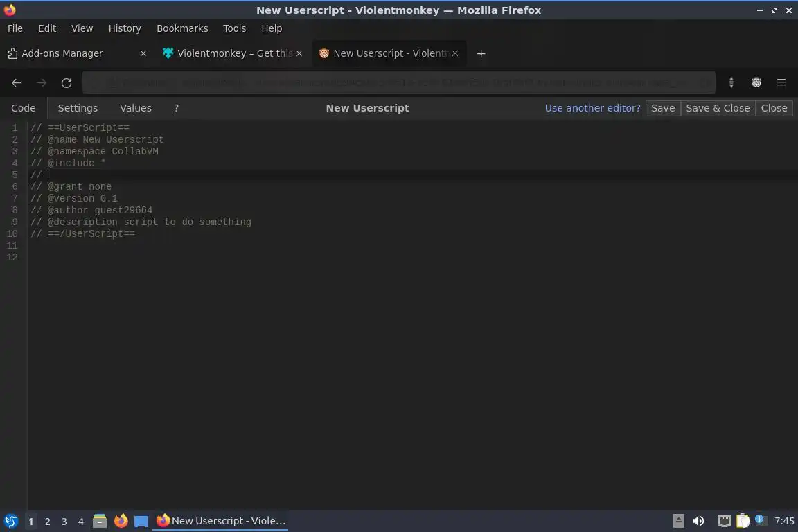
Task: Place cursor on the @include * line
Action: [x=68, y=163]
